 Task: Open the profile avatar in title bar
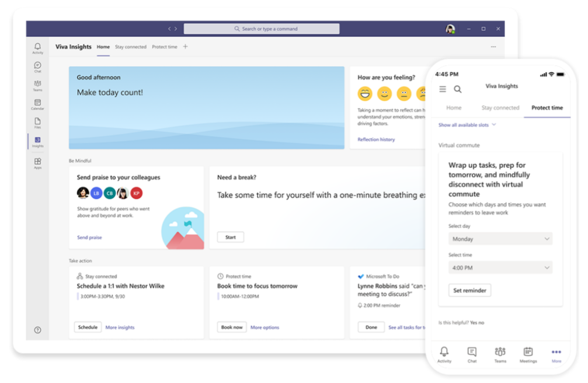(x=450, y=29)
